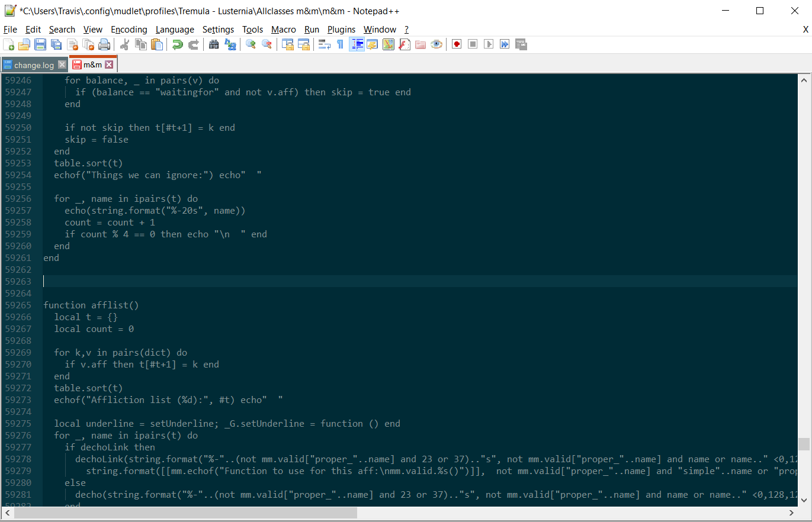Image resolution: width=812 pixels, height=522 pixels.
Task: Open the Run menu
Action: click(x=312, y=30)
